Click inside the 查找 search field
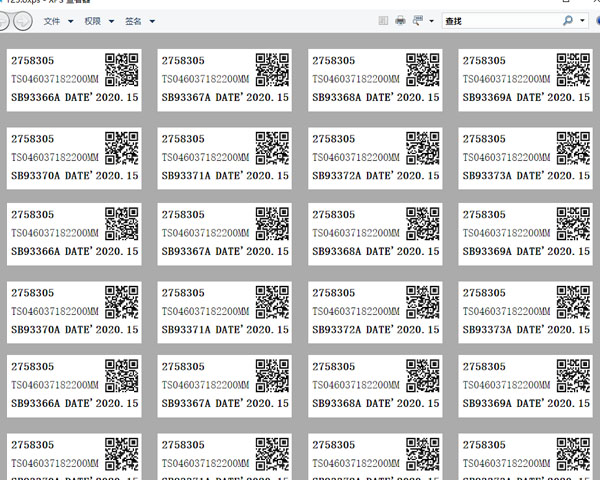 click(500, 20)
